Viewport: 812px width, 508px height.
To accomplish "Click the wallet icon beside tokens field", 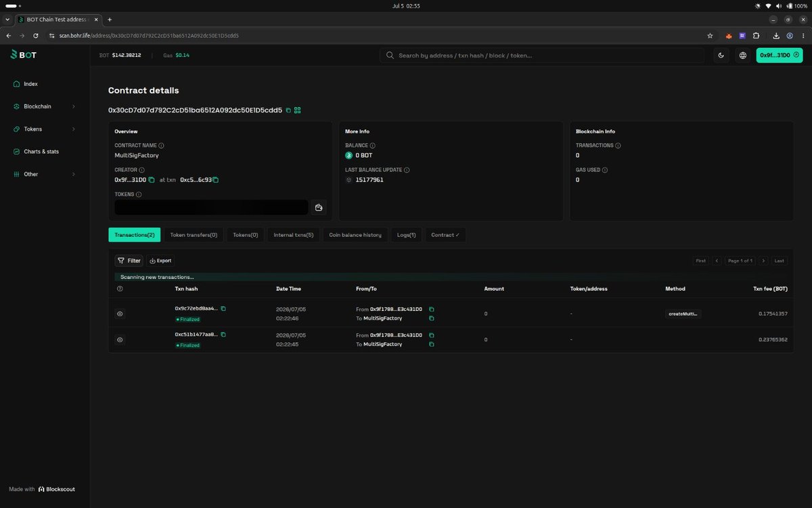I will click(319, 207).
